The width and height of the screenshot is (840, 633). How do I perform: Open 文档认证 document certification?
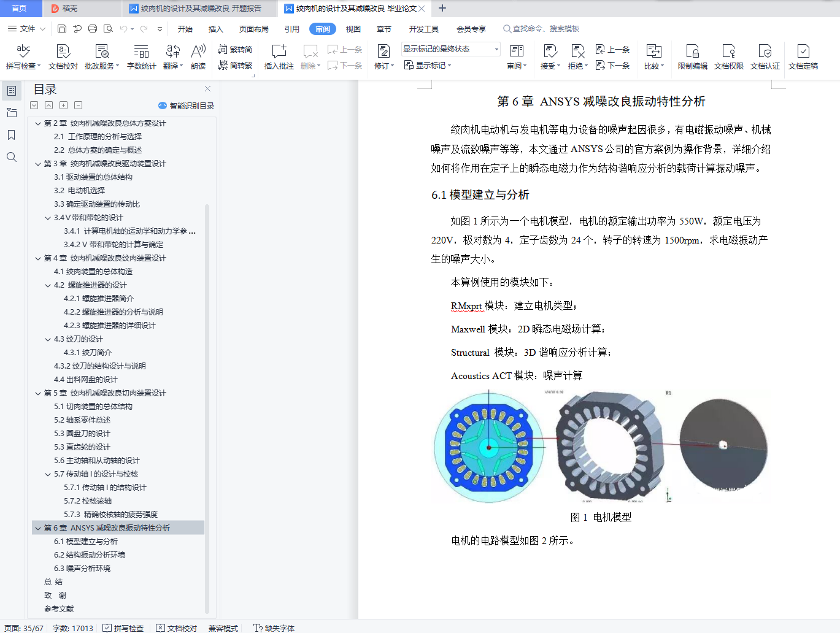pyautogui.click(x=765, y=56)
